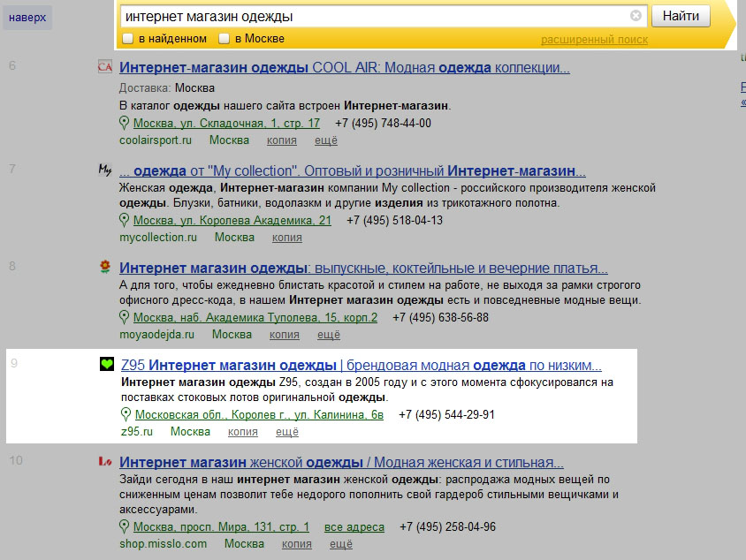746x560 pixels.
Task: Expand ещё for moyaodejda.ru result
Action: click(329, 335)
